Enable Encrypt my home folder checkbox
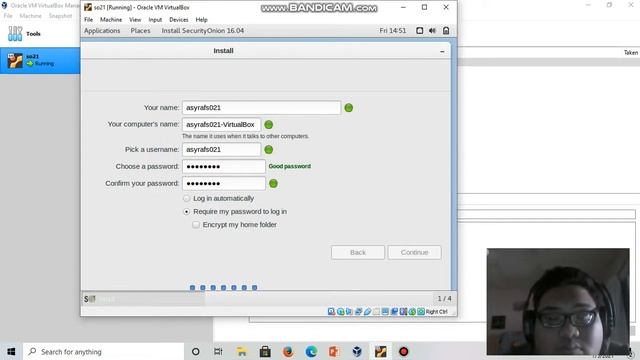The width and height of the screenshot is (640, 360). [x=196, y=224]
